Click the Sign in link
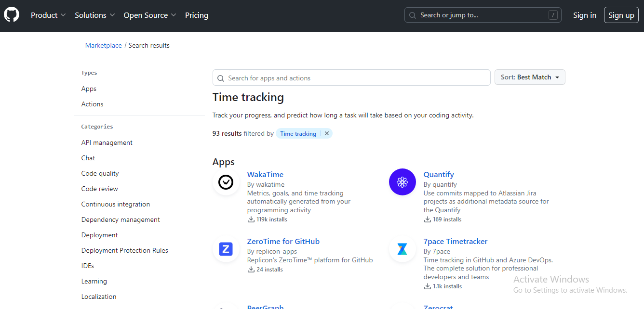 coord(585,15)
